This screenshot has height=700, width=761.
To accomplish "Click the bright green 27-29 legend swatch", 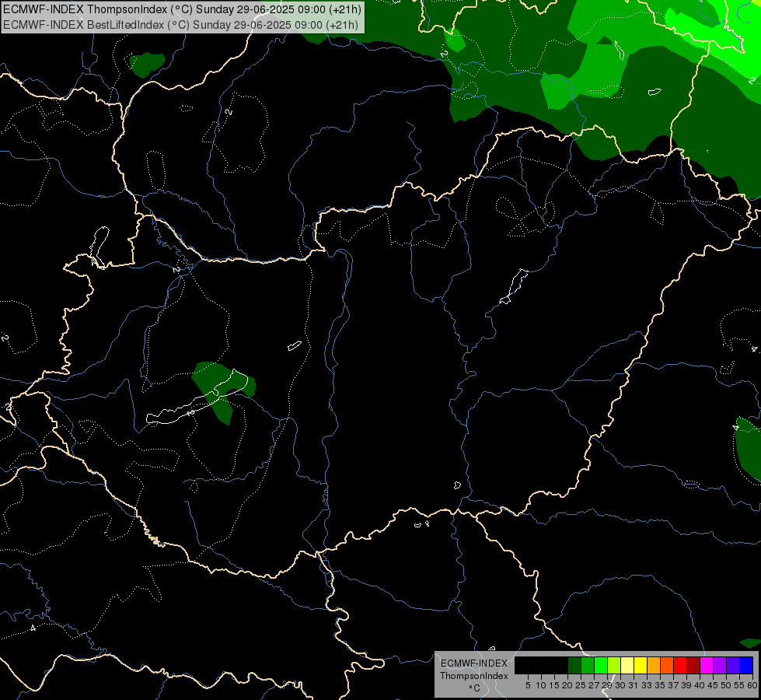I will (601, 665).
